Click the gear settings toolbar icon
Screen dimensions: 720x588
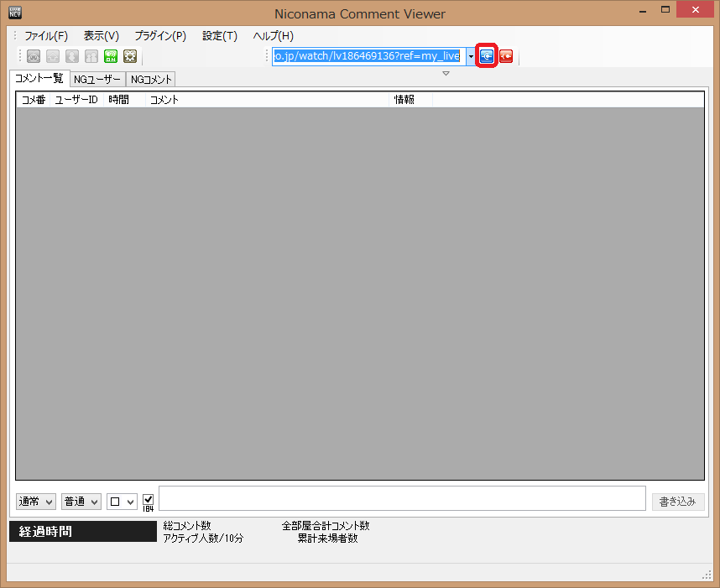(130, 56)
